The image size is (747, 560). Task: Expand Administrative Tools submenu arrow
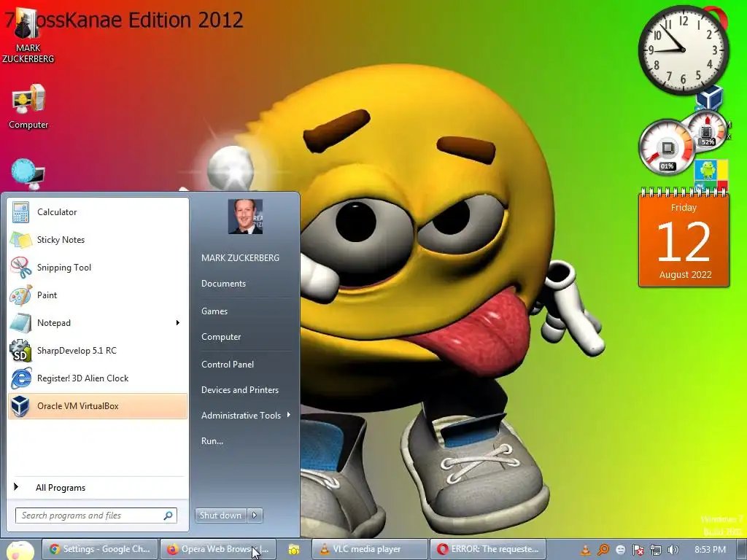click(289, 415)
